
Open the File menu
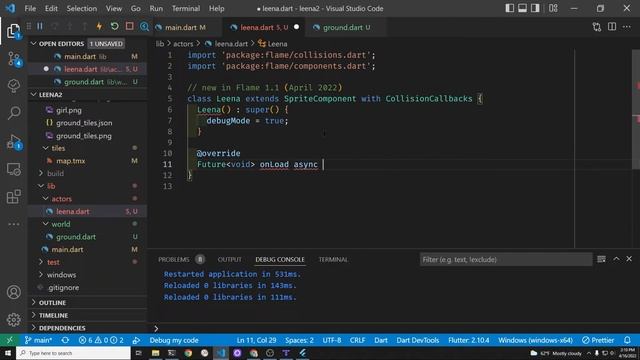pos(30,8)
